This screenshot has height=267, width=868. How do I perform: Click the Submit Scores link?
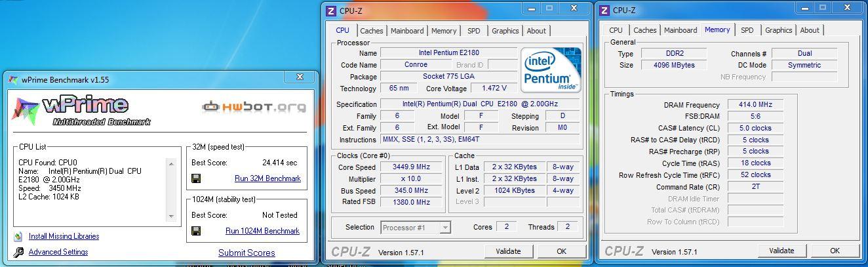(x=247, y=253)
